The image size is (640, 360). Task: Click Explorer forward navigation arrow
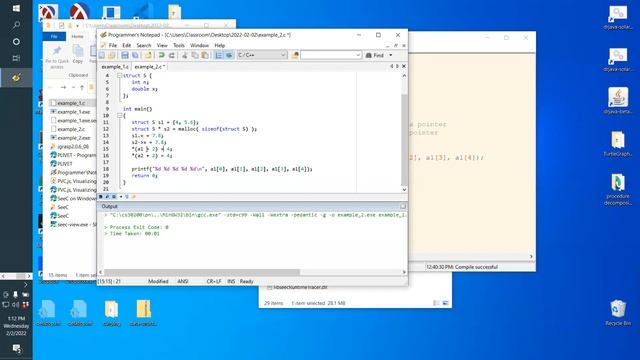[63, 87]
